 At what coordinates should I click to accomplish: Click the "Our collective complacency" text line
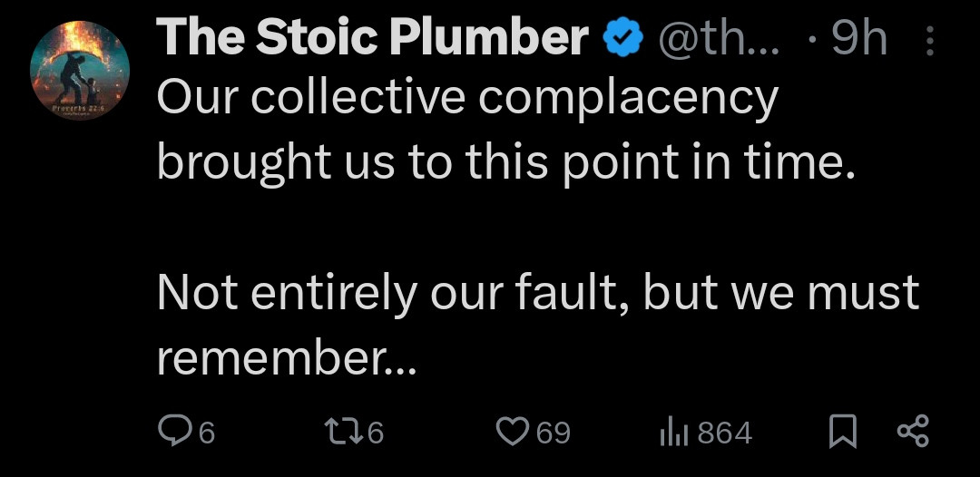tap(467, 100)
